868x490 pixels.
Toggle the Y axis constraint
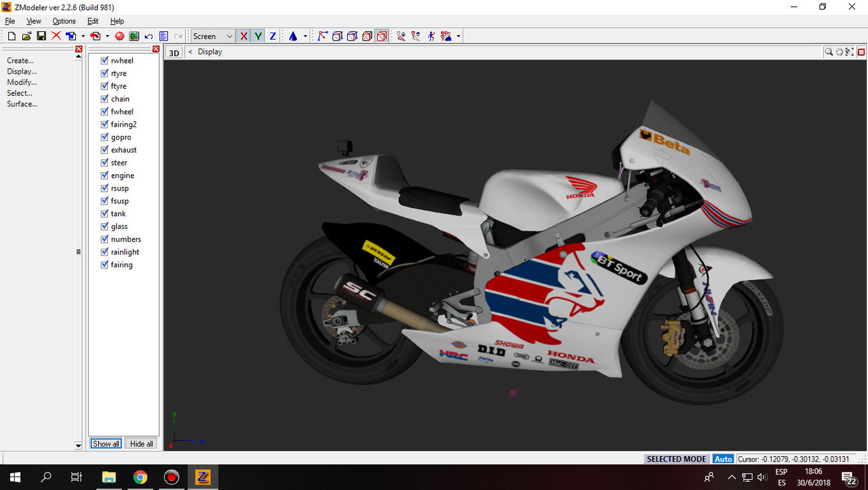pos(258,36)
